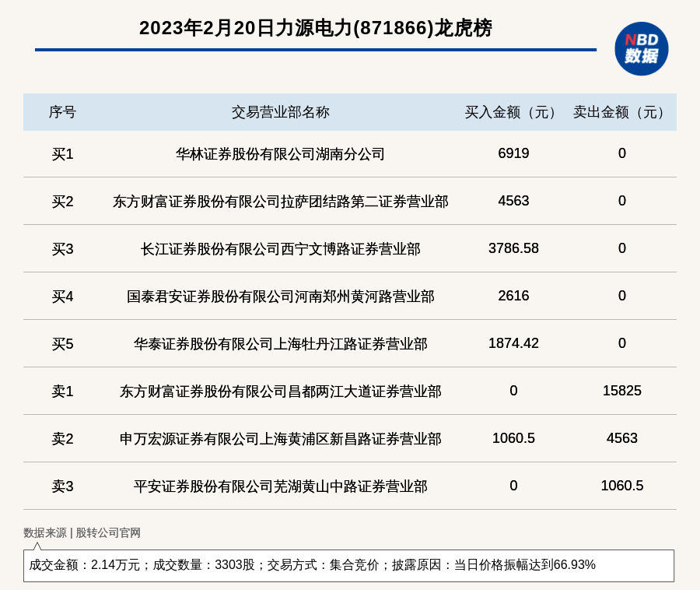Click the 交易营业部名称 column header

[280, 112]
